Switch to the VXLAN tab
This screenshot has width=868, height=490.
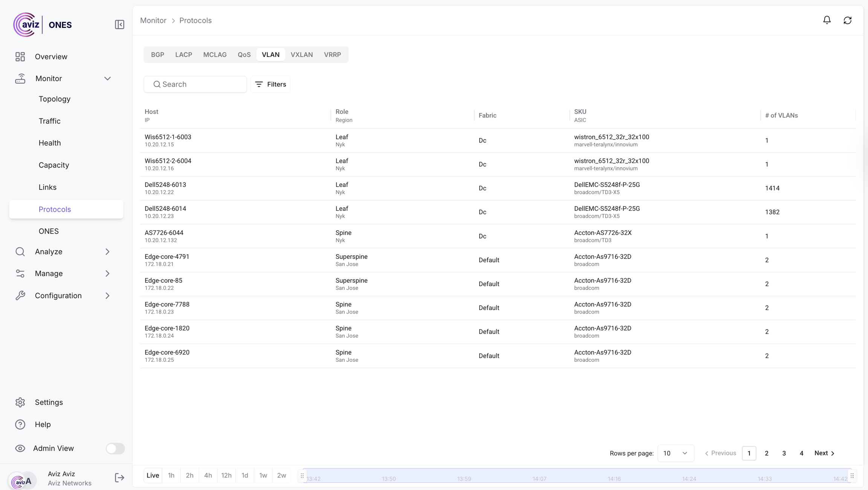(301, 55)
